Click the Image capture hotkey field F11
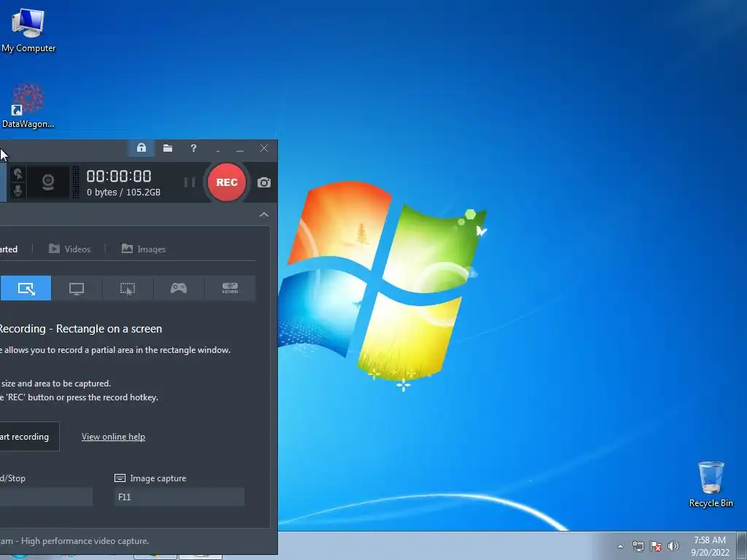The width and height of the screenshot is (747, 560). (179, 497)
